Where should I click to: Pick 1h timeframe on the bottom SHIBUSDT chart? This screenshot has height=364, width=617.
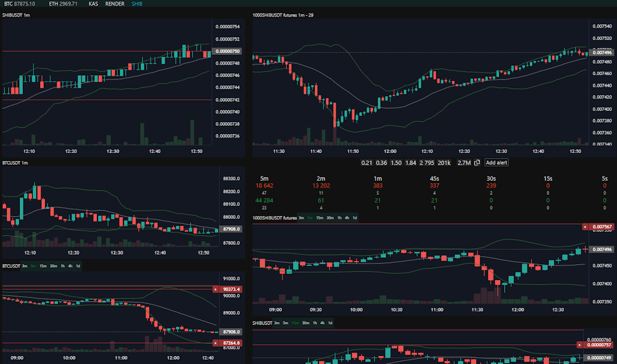315,323
